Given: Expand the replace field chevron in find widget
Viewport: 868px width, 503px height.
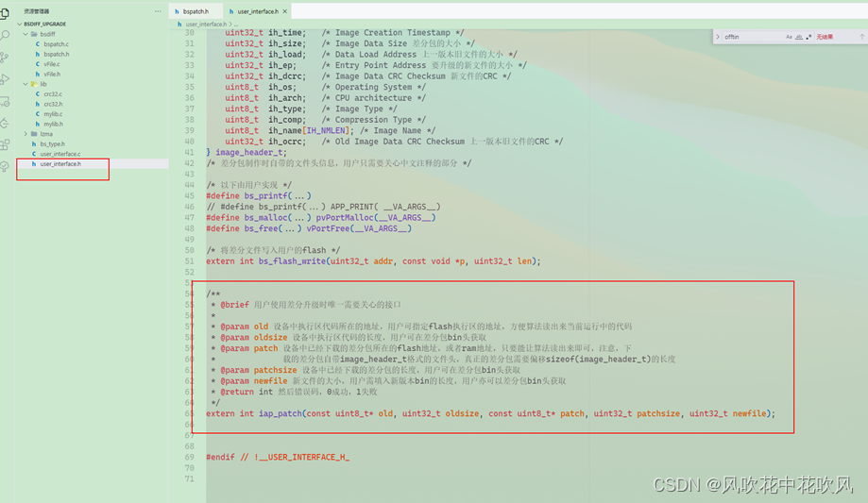Looking at the screenshot, I should [718, 37].
